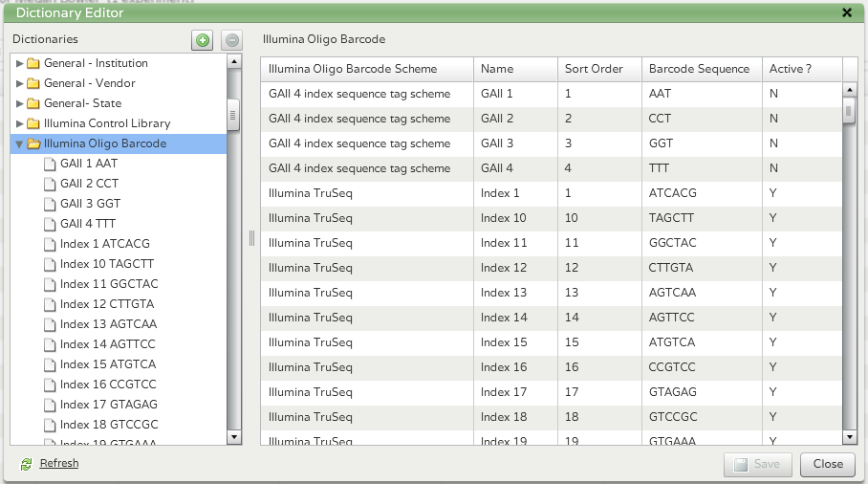The width and height of the screenshot is (868, 484).
Task: Click the Refresh link
Action: pos(59,463)
